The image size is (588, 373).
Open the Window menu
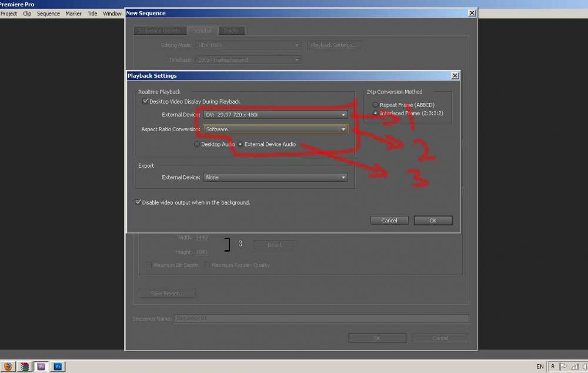(112, 14)
